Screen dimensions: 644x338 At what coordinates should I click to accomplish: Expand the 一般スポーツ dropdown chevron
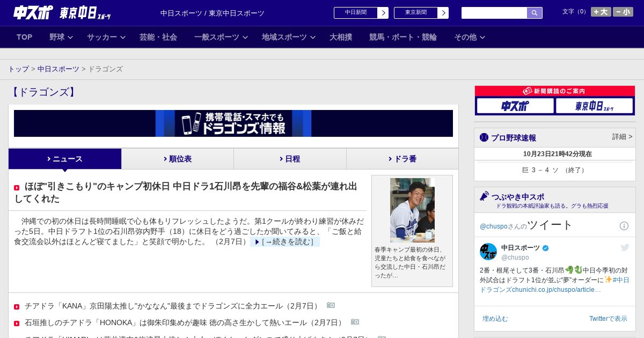click(x=245, y=38)
